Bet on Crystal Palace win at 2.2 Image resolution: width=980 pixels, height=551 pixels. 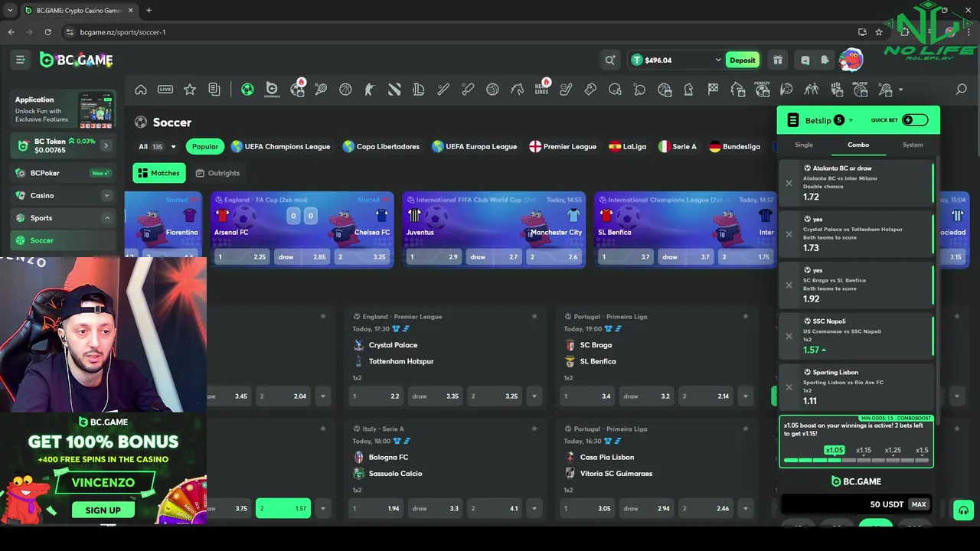(x=376, y=396)
